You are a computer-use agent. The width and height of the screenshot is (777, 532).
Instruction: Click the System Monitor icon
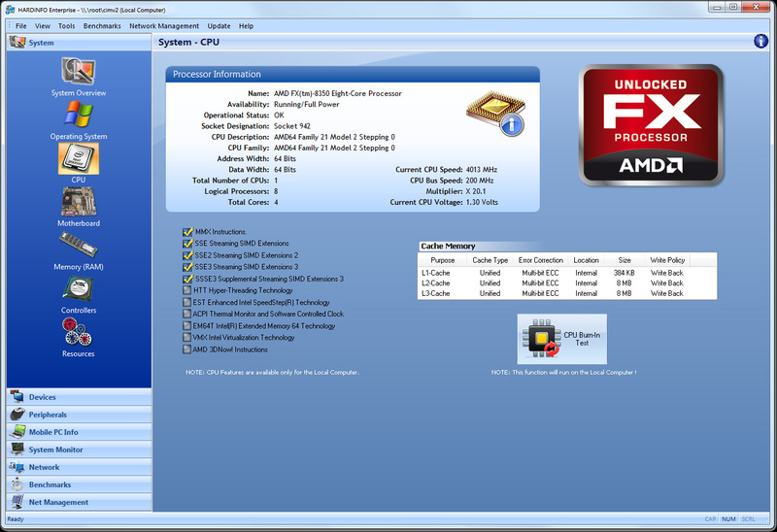click(17, 449)
